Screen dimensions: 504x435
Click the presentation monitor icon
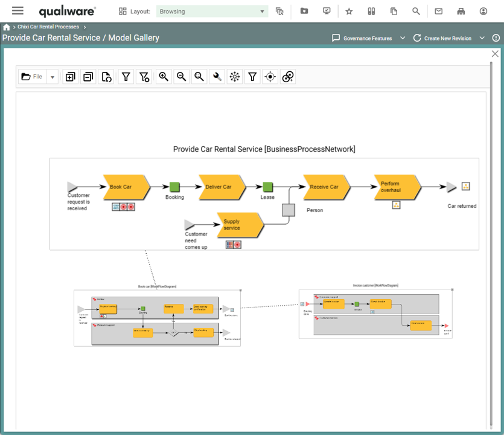(327, 11)
